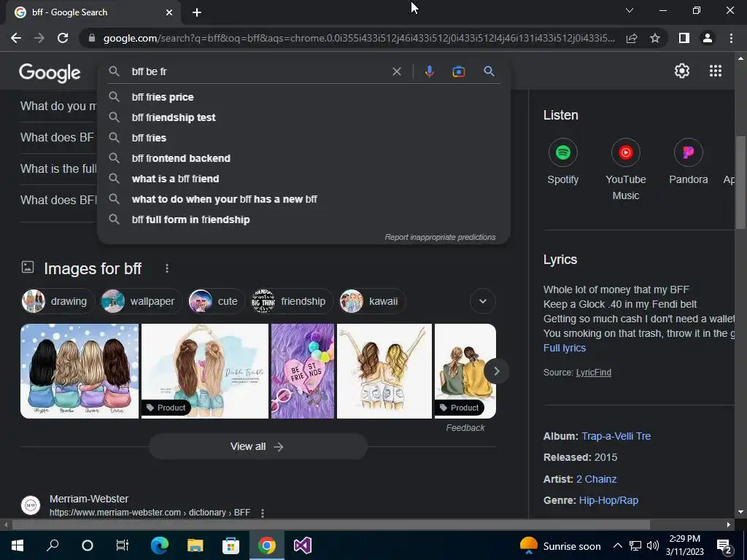Open Full lyrics link
This screenshot has height=560, width=747.
tap(564, 348)
